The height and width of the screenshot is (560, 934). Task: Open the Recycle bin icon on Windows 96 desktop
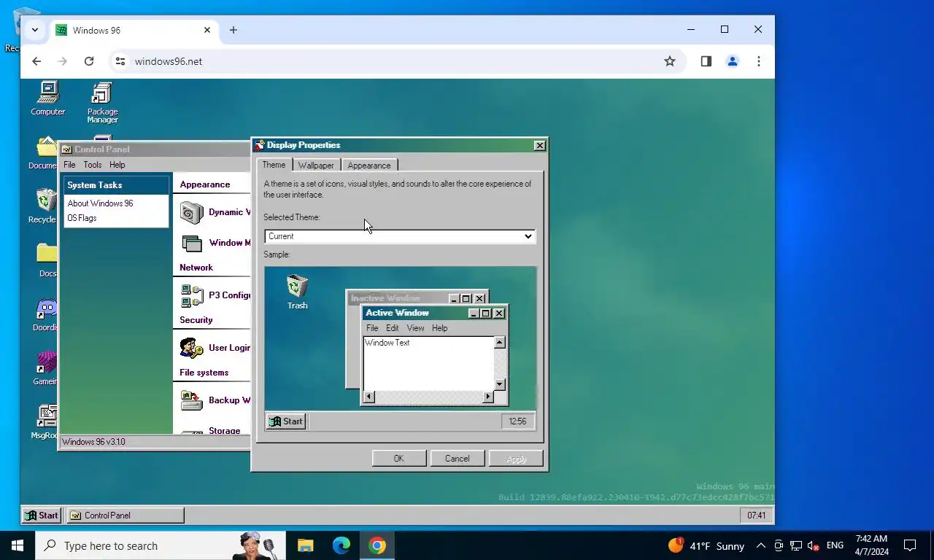(x=45, y=206)
